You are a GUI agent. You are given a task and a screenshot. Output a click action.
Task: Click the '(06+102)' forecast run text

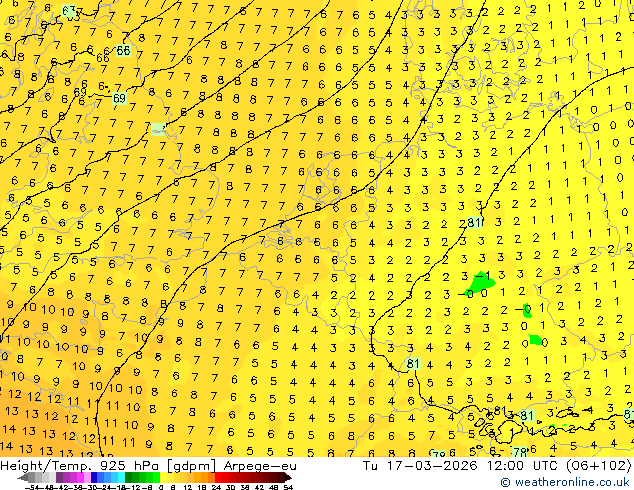pos(598,466)
